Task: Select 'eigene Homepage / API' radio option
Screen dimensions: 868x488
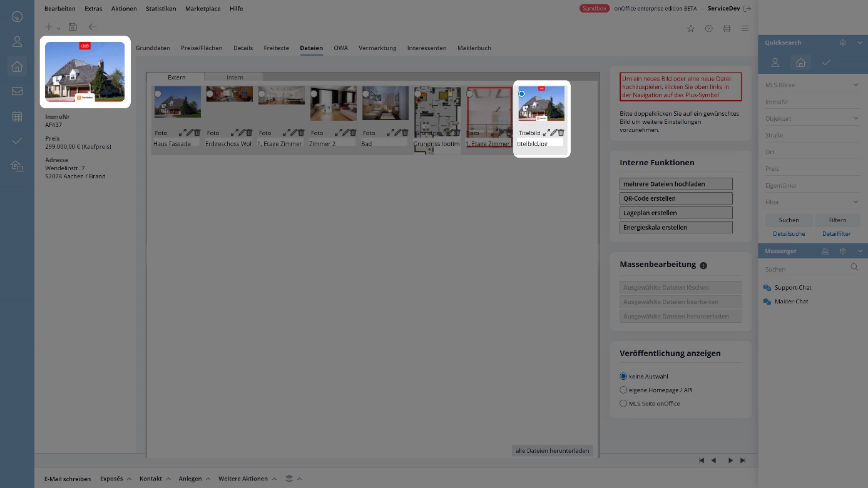Action: tap(623, 390)
